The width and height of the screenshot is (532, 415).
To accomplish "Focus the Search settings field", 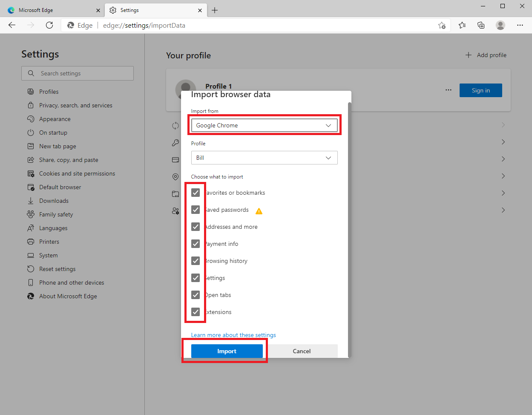I will point(78,73).
